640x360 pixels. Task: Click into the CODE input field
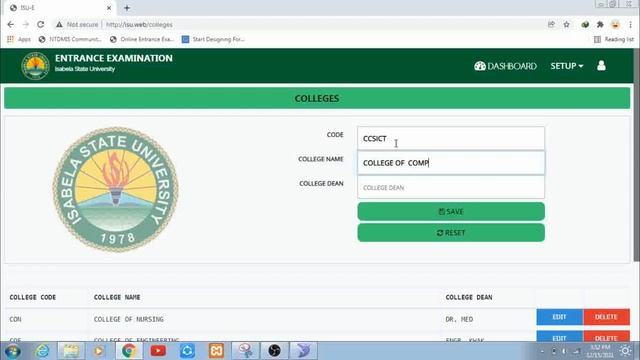451,138
